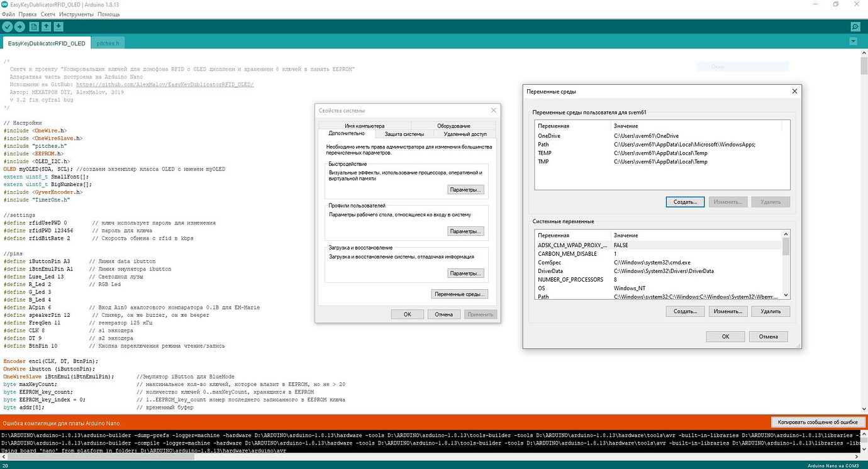Click Копировать сообщение об ошибке
The image size is (868, 469).
[818, 422]
